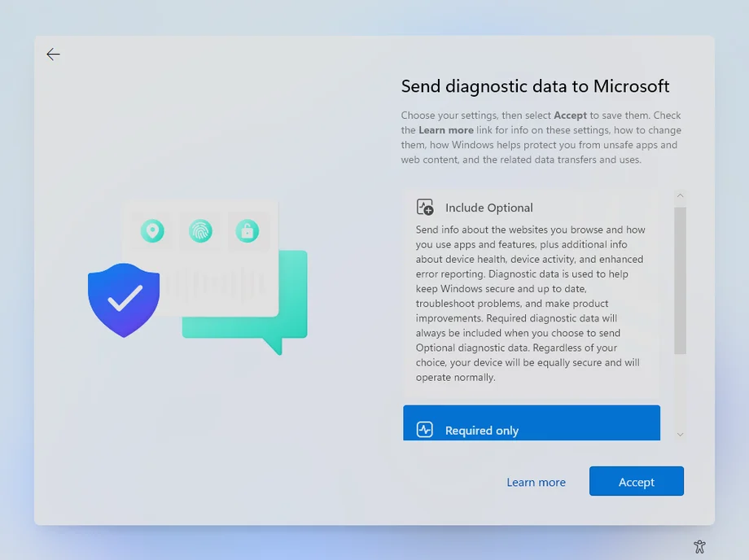The width and height of the screenshot is (749, 560).
Task: Choose the Required only option
Action: (531, 423)
